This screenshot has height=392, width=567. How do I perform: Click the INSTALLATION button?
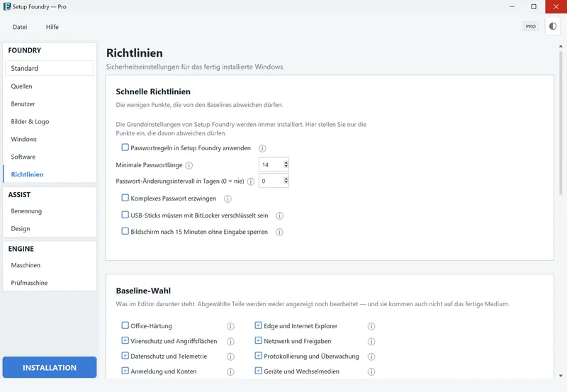50,367
